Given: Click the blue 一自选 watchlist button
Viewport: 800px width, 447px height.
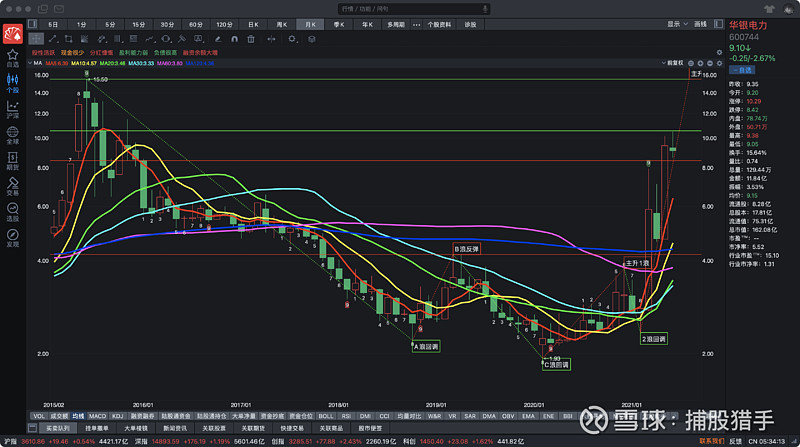Looking at the screenshot, I should tap(742, 70).
